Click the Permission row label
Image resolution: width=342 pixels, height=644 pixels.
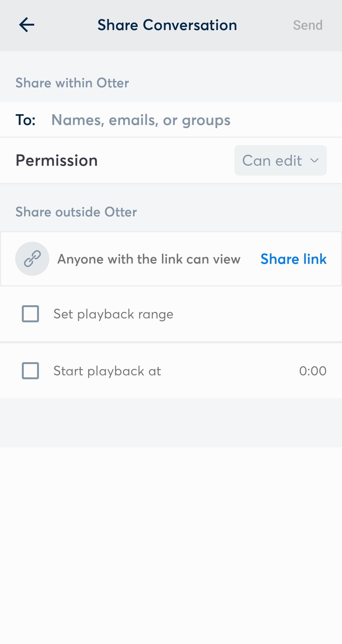click(57, 160)
